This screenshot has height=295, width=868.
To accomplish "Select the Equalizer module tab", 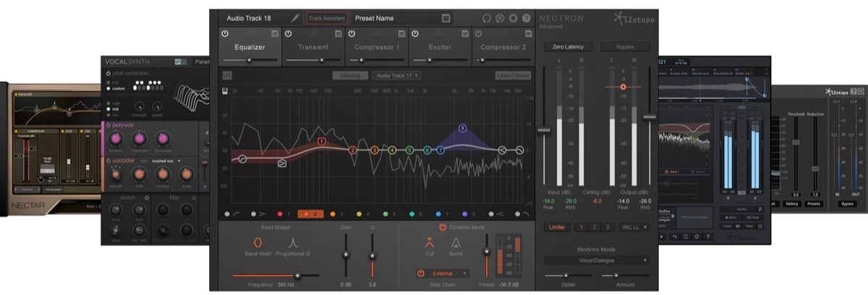I will [x=250, y=48].
